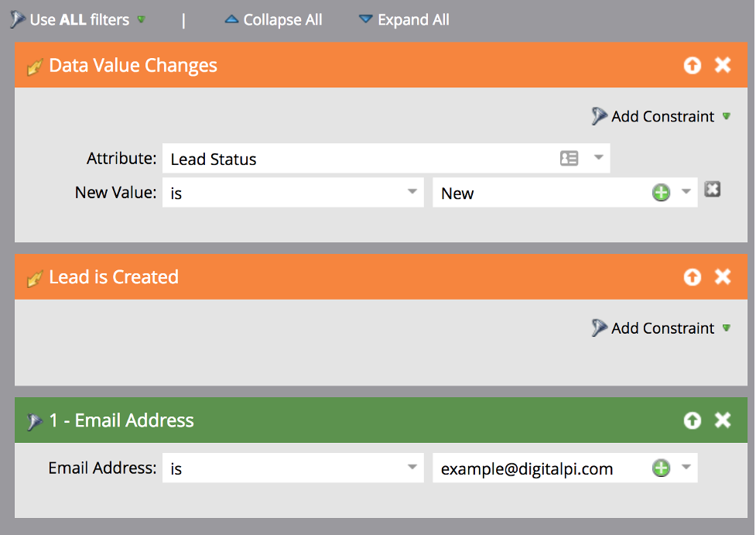Open the Email Address operator dropdown
The height and width of the screenshot is (535, 756).
click(412, 468)
